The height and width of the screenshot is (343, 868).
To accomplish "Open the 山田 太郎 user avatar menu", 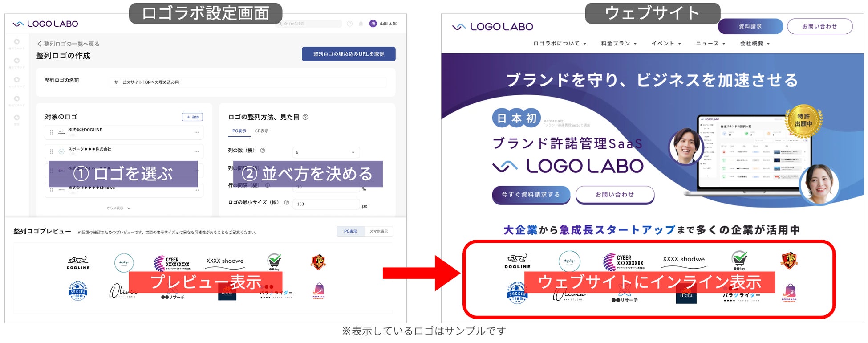I will point(373,24).
